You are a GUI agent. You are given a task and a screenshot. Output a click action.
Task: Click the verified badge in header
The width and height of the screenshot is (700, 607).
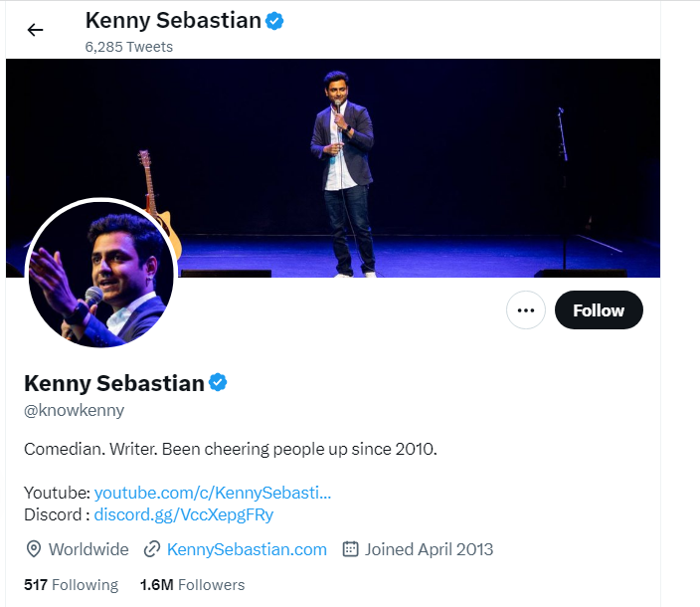[x=275, y=20]
